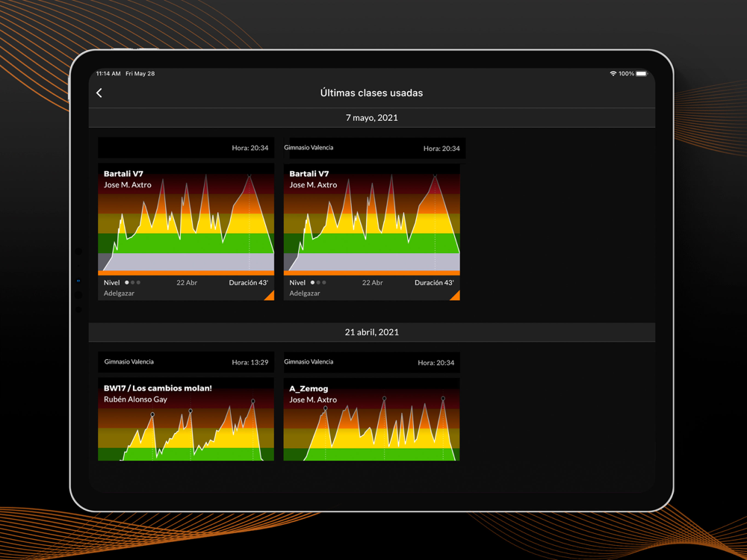This screenshot has height=560, width=747.
Task: Click peak marker on BW17 chart's last summit
Action: 253,402
